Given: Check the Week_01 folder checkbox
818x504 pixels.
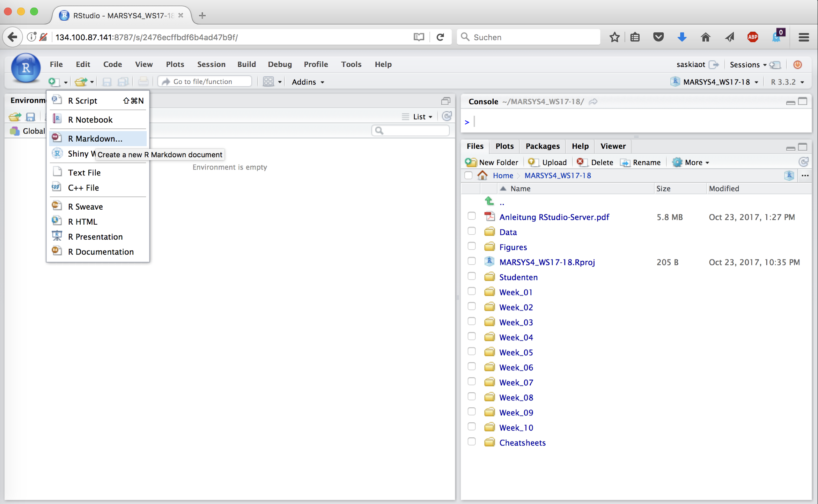Looking at the screenshot, I should 472,292.
